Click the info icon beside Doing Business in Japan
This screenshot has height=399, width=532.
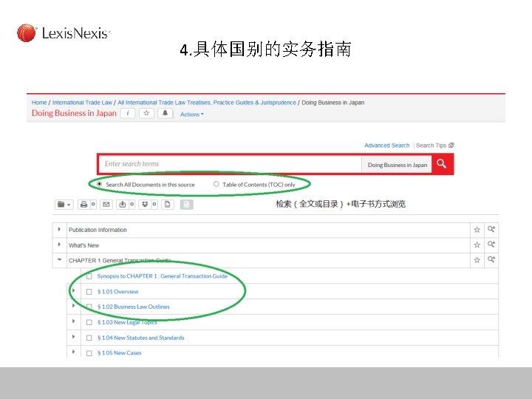pyautogui.click(x=128, y=113)
